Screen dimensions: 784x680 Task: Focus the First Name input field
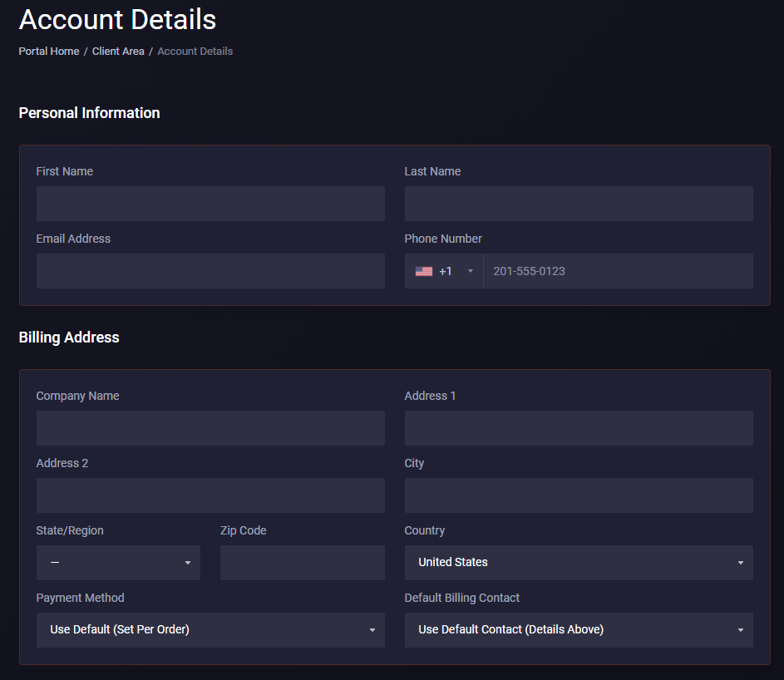tap(210, 204)
